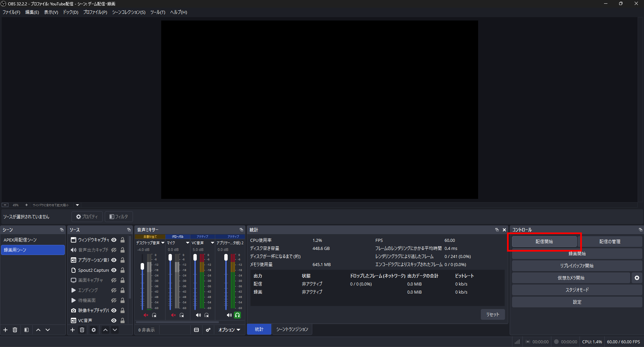Move scene down with the arrow

pyautogui.click(x=48, y=330)
